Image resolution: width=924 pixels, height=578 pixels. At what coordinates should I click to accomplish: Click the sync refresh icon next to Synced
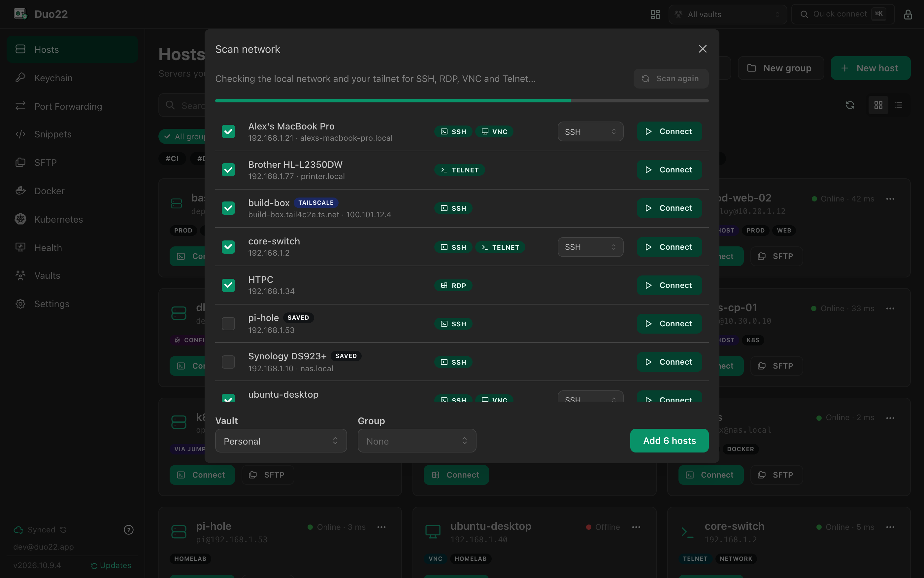(63, 530)
